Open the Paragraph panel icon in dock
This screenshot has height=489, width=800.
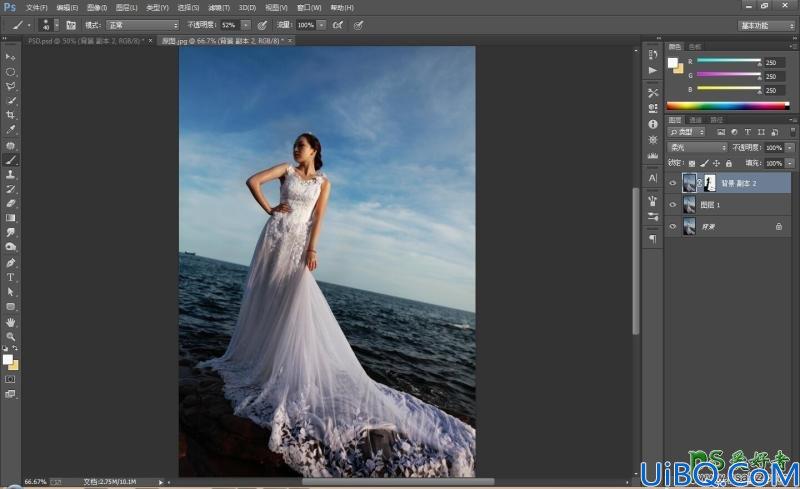(653, 238)
